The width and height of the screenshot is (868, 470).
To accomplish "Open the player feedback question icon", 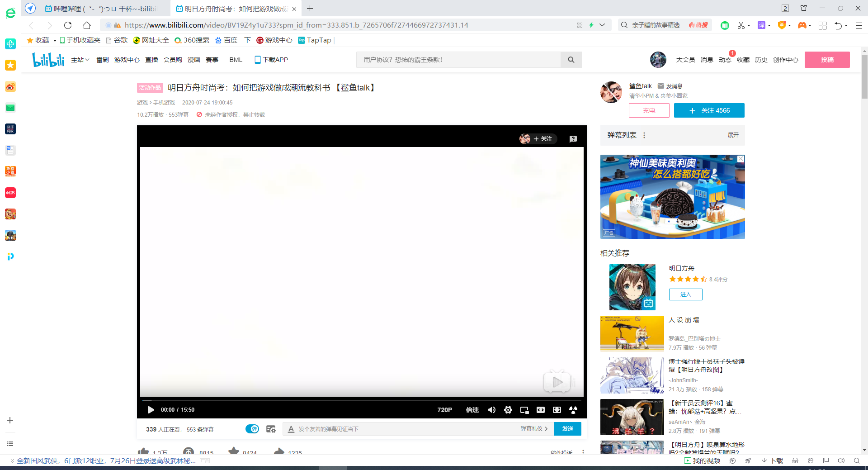I will point(573,139).
